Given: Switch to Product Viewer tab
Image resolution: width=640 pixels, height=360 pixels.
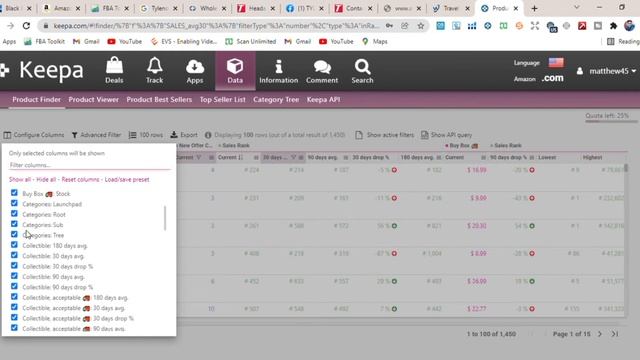Looking at the screenshot, I should [x=93, y=100].
